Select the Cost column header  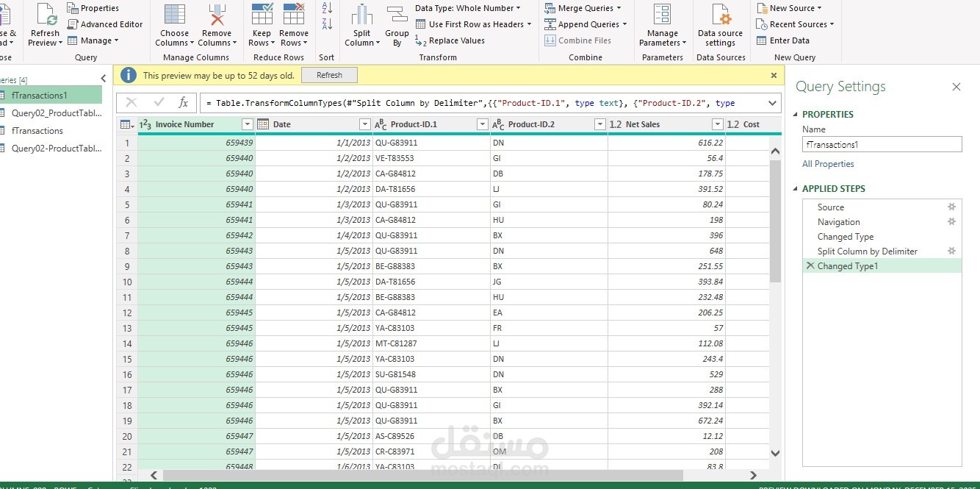pos(752,124)
